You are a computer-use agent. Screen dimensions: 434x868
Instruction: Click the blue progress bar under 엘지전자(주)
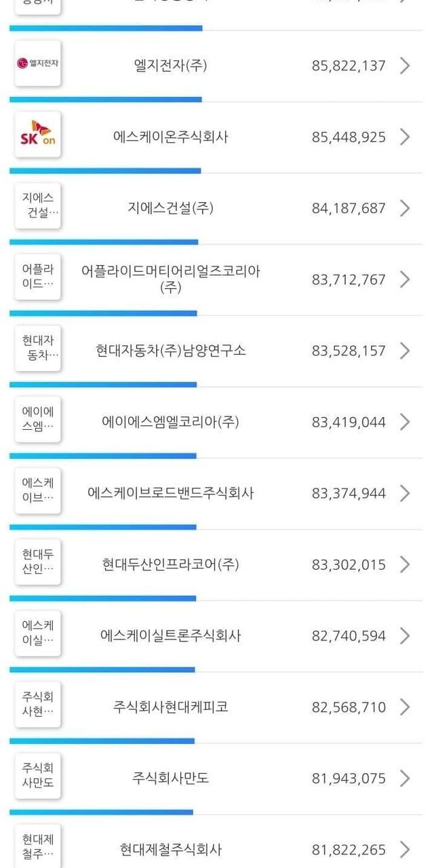pyautogui.click(x=106, y=100)
